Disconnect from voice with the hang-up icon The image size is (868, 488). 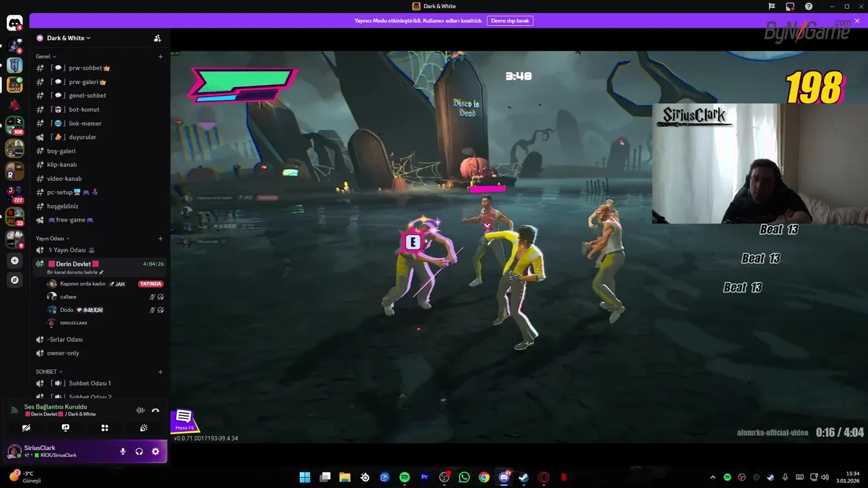tap(155, 410)
